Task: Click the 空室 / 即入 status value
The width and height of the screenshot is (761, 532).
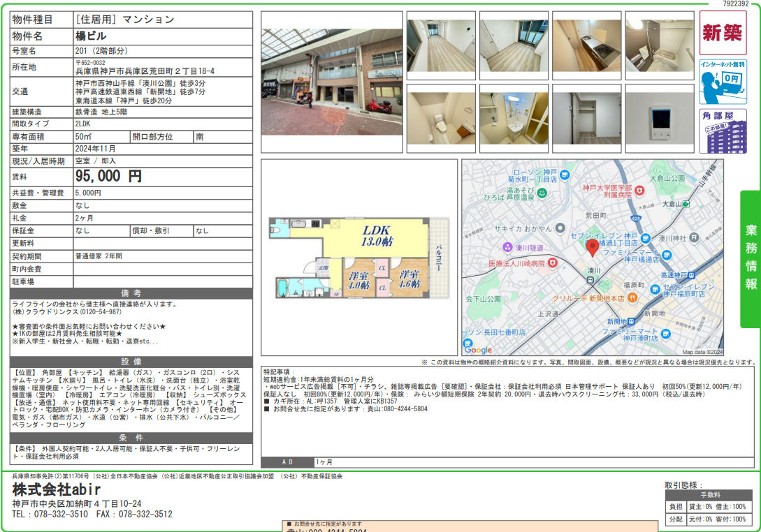Action: tap(96, 161)
